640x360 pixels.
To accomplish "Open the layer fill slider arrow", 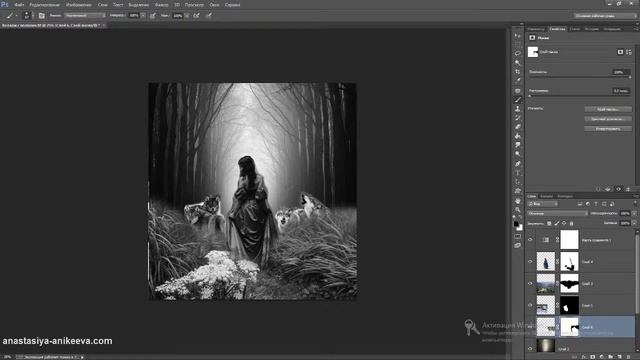I will coord(634,223).
